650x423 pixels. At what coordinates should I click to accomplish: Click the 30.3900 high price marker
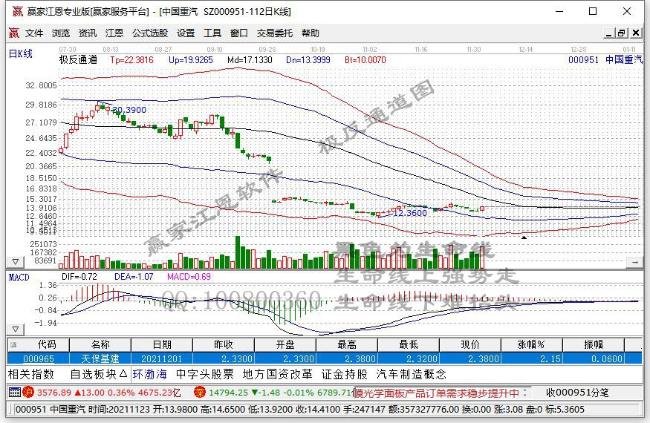click(129, 110)
